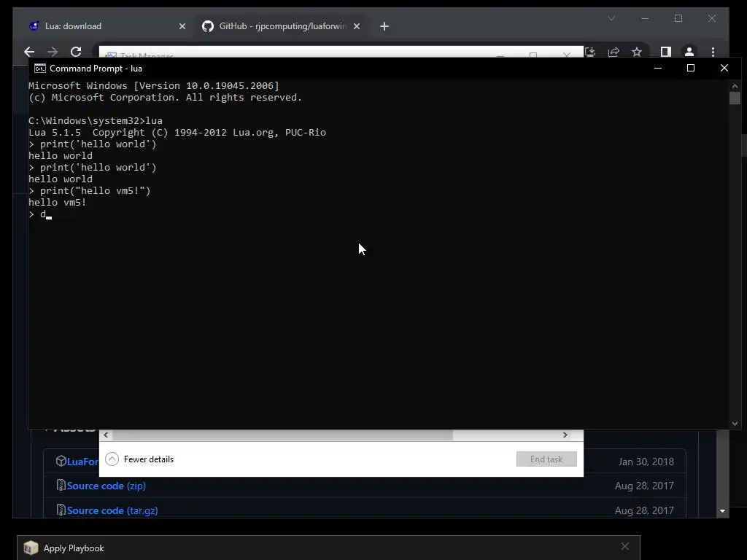Close the GitHub luaforwindows tab
The width and height of the screenshot is (747, 560).
click(x=356, y=26)
